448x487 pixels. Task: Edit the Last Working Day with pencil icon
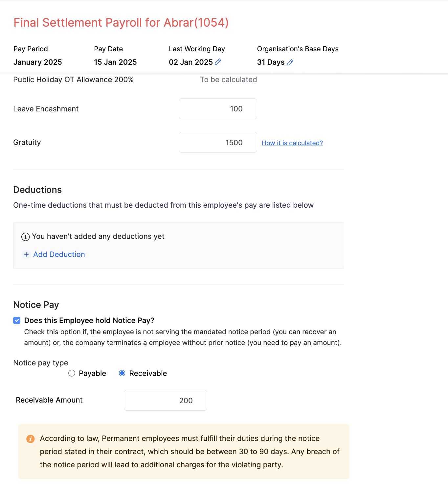tap(218, 62)
